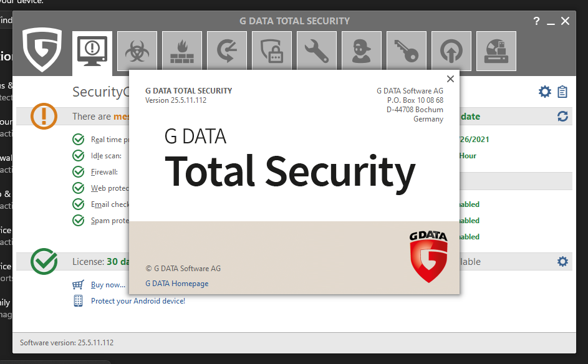
Task: Click the 'Hour' update value text
Action: [468, 156]
